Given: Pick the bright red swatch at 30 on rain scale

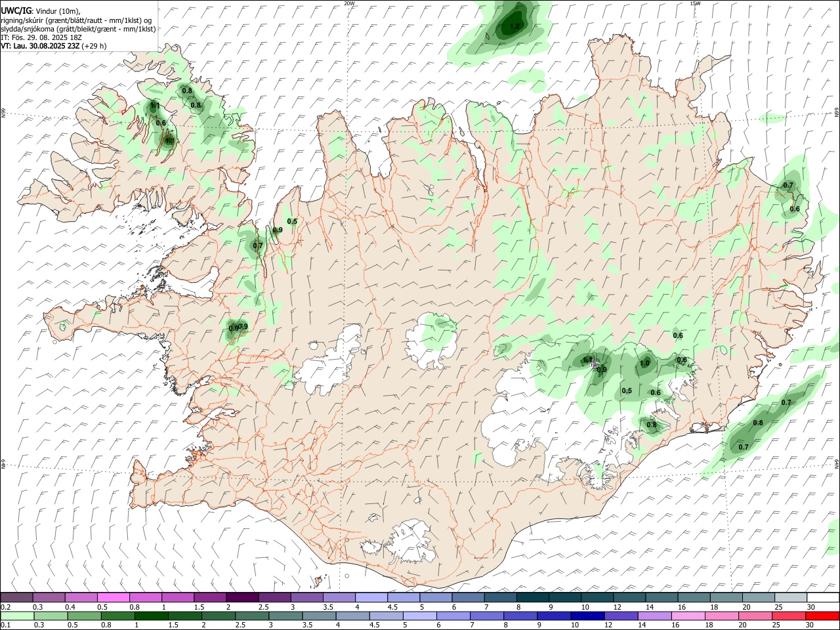Looking at the screenshot, I should (x=822, y=616).
